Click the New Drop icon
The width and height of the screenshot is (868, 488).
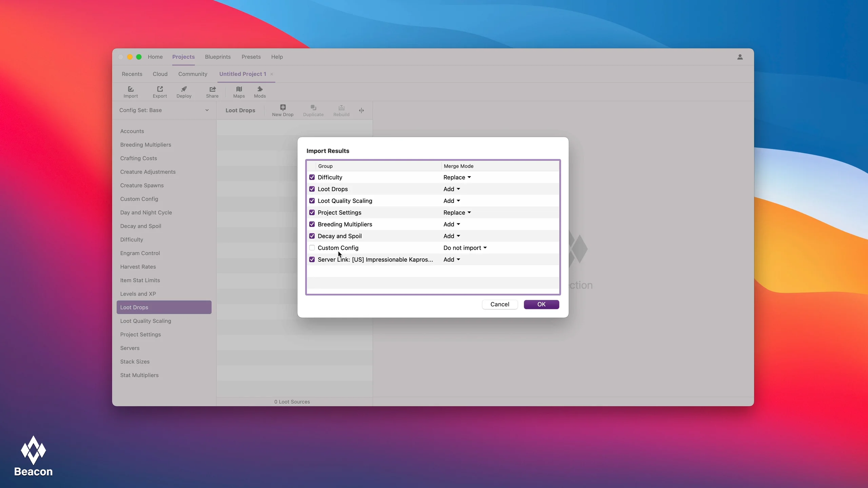[x=282, y=107]
